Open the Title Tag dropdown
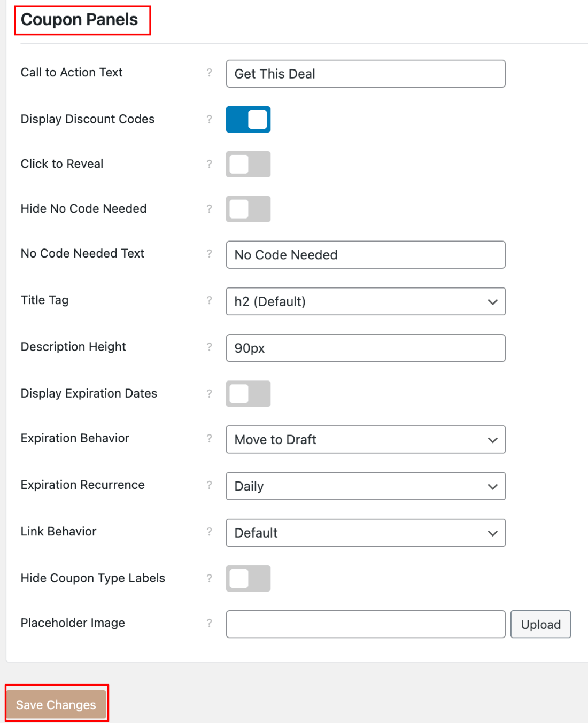 [x=365, y=301]
